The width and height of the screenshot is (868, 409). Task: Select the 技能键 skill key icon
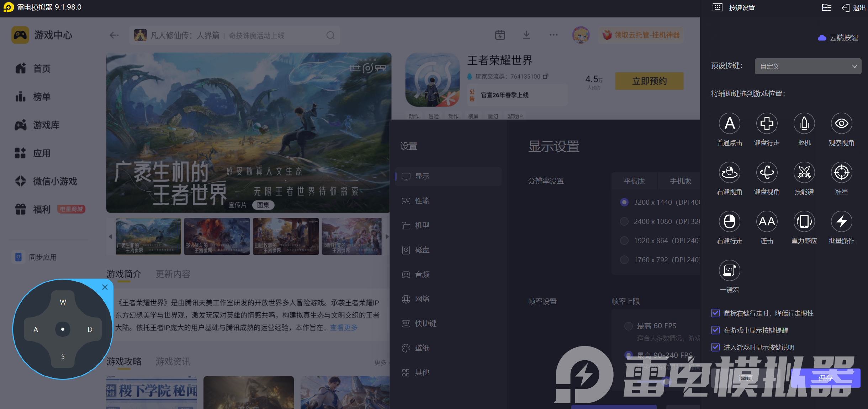click(804, 172)
